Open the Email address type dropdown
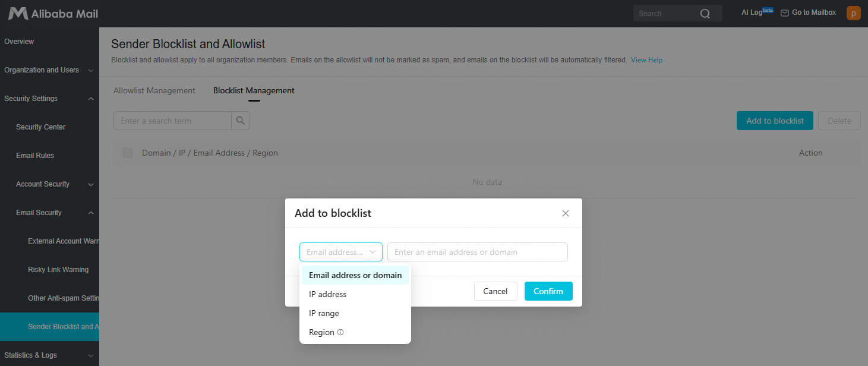 tap(341, 252)
